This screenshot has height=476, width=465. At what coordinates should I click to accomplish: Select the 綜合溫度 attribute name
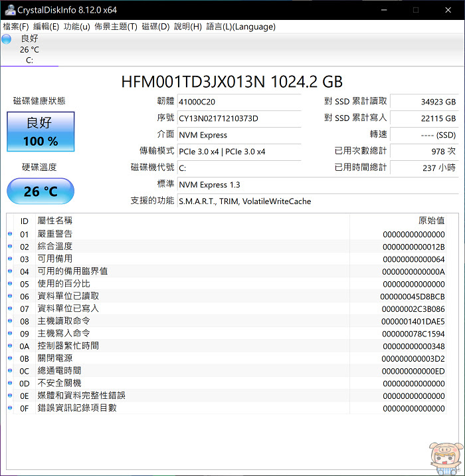tap(55, 247)
